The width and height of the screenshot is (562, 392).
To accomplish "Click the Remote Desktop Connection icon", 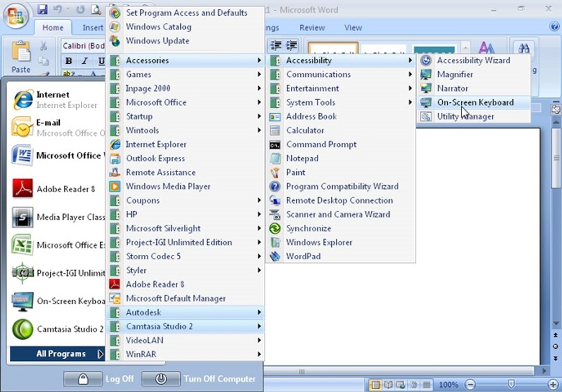I will (x=275, y=200).
